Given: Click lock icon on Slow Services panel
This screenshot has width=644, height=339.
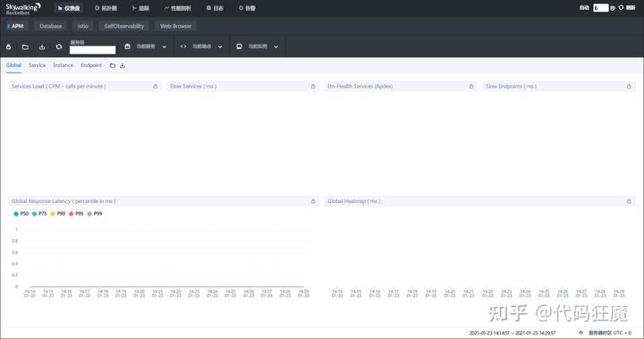Looking at the screenshot, I should (x=313, y=86).
